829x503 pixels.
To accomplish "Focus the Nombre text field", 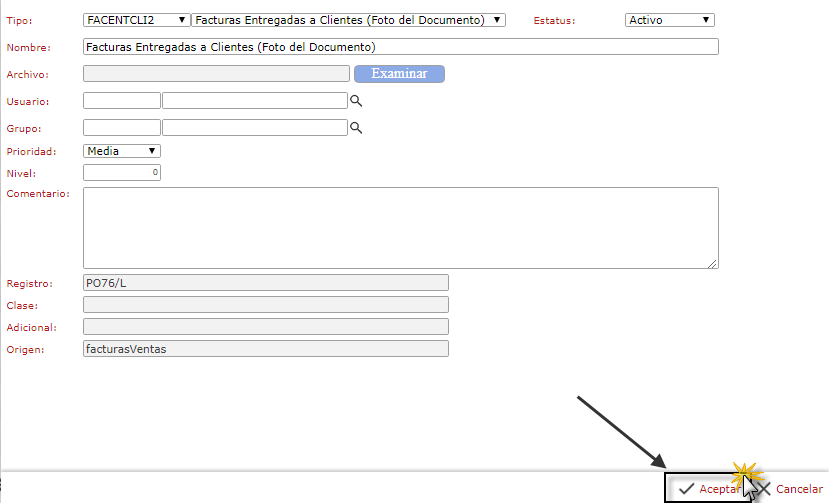I will click(x=400, y=47).
